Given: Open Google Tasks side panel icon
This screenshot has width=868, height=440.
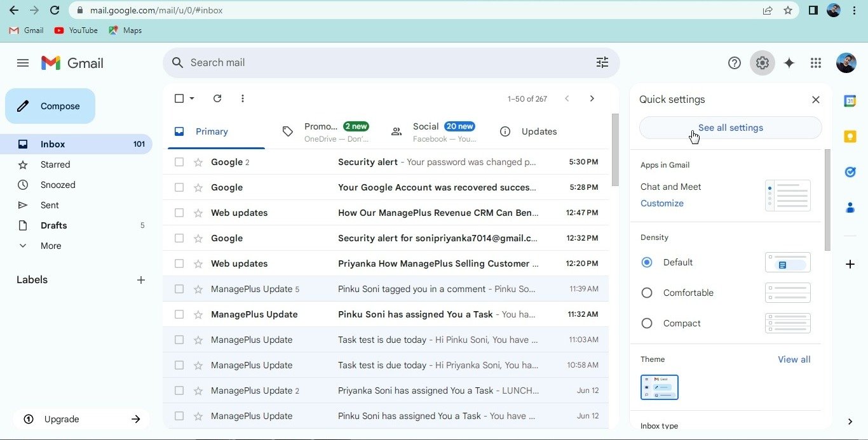Looking at the screenshot, I should click(x=850, y=172).
